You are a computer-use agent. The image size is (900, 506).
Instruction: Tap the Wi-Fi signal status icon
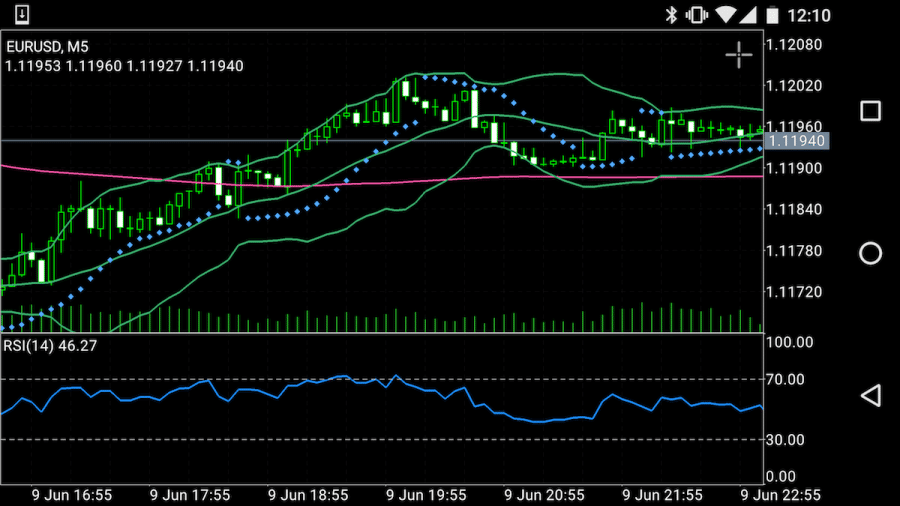pos(726,15)
